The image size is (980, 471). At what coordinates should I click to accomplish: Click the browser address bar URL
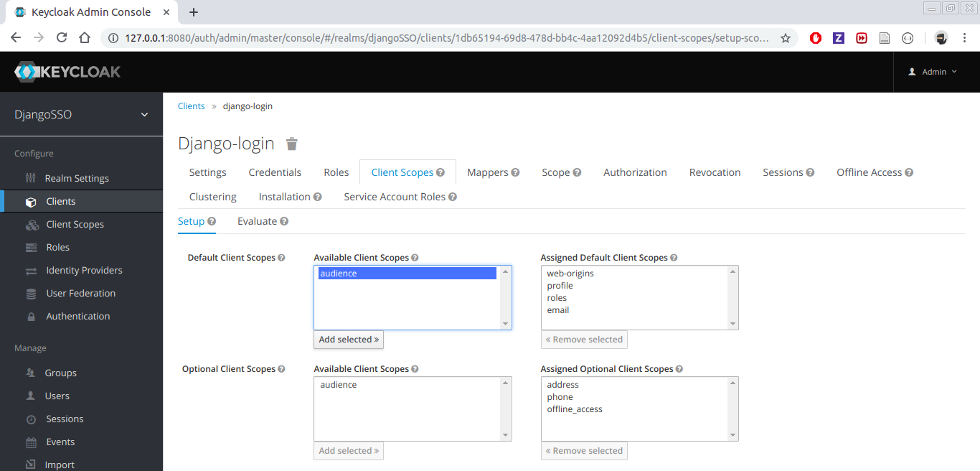(x=447, y=38)
